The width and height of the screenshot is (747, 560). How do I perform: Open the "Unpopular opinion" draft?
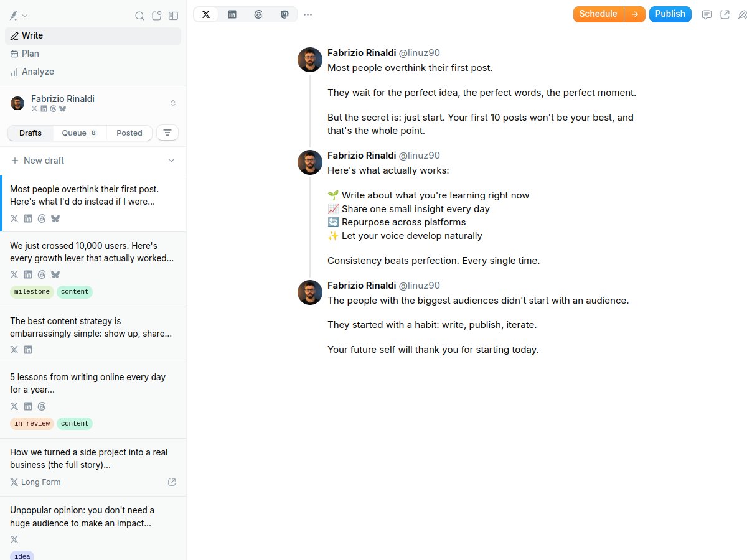[93, 528]
